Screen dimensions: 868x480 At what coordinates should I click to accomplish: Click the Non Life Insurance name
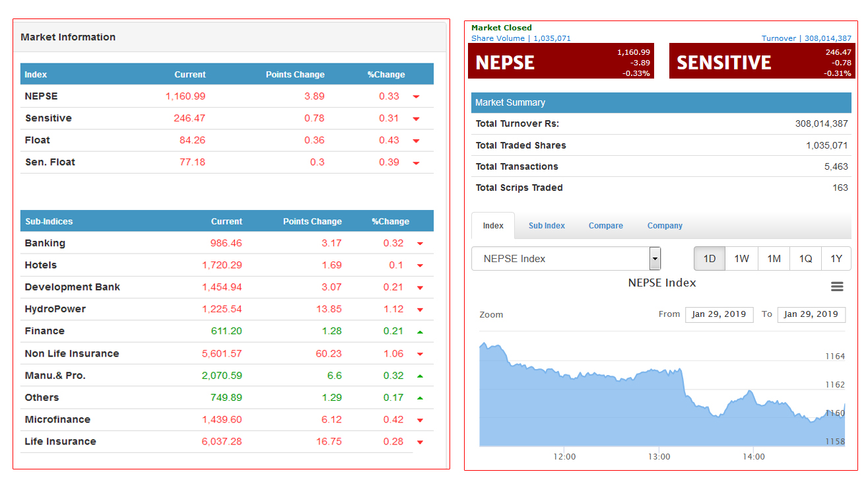[72, 353]
